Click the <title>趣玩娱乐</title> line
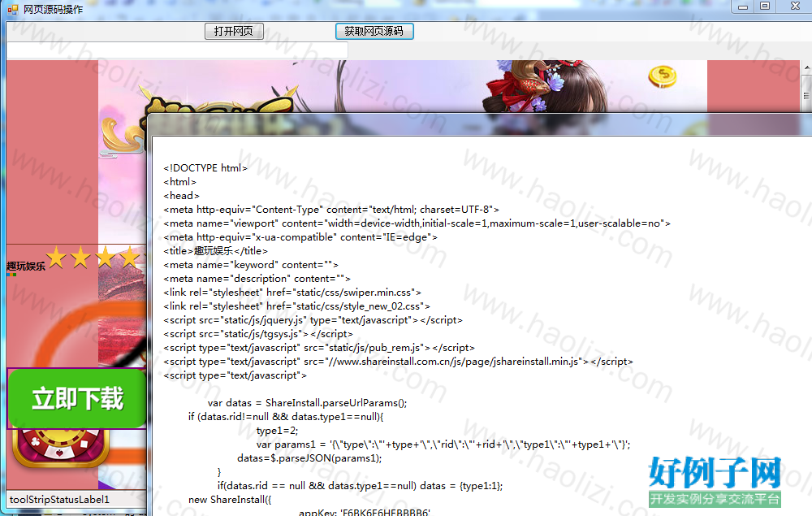The width and height of the screenshot is (812, 516). tap(215, 251)
